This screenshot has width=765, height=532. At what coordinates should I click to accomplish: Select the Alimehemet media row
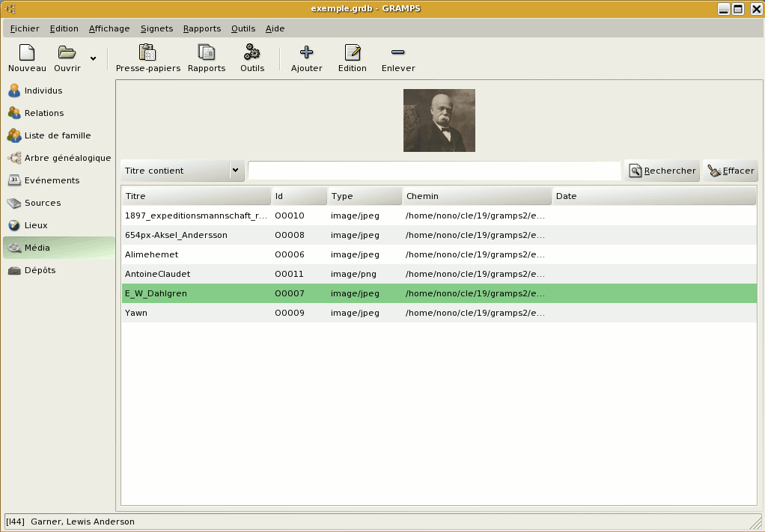point(439,254)
